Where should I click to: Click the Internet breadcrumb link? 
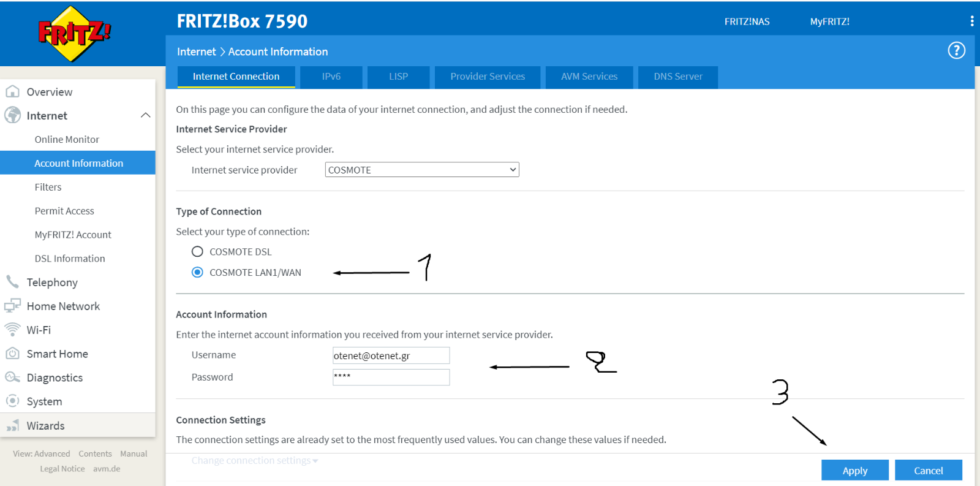click(196, 51)
